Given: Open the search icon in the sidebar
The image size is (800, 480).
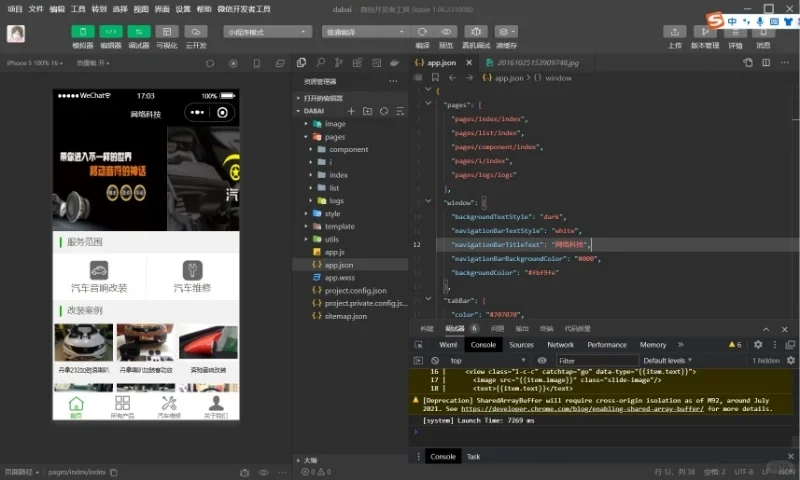Looking at the screenshot, I should point(320,62).
